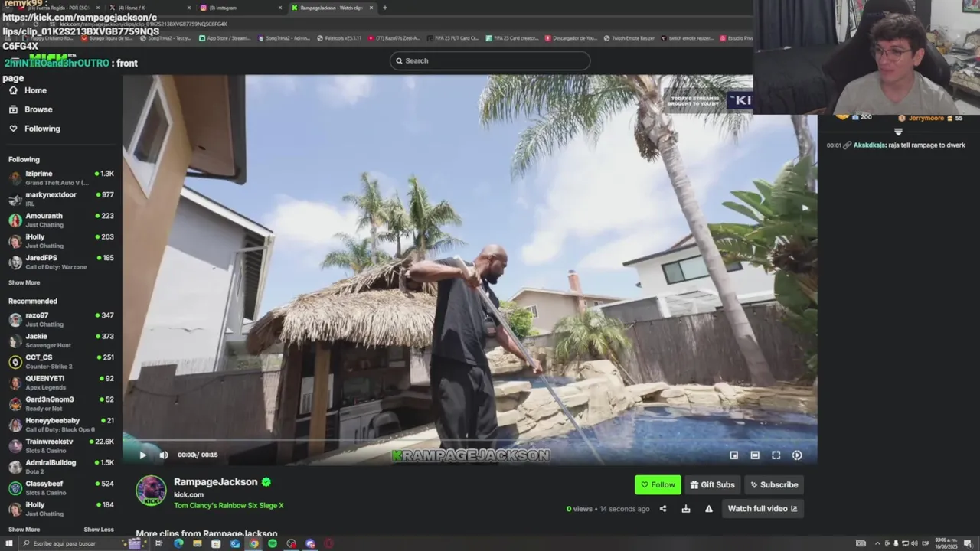Open Classybeef channel
Screen dimensions: 980x551
(x=61, y=488)
